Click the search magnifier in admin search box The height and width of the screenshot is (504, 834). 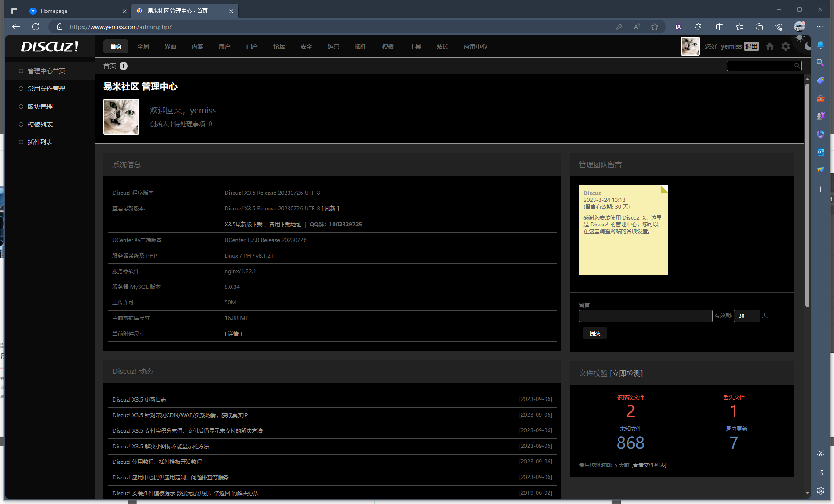pos(797,66)
